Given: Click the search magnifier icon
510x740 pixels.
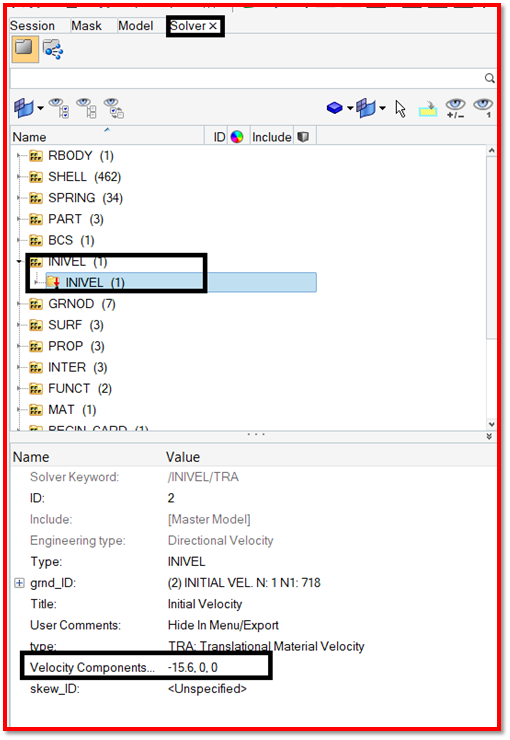Looking at the screenshot, I should coord(490,78).
